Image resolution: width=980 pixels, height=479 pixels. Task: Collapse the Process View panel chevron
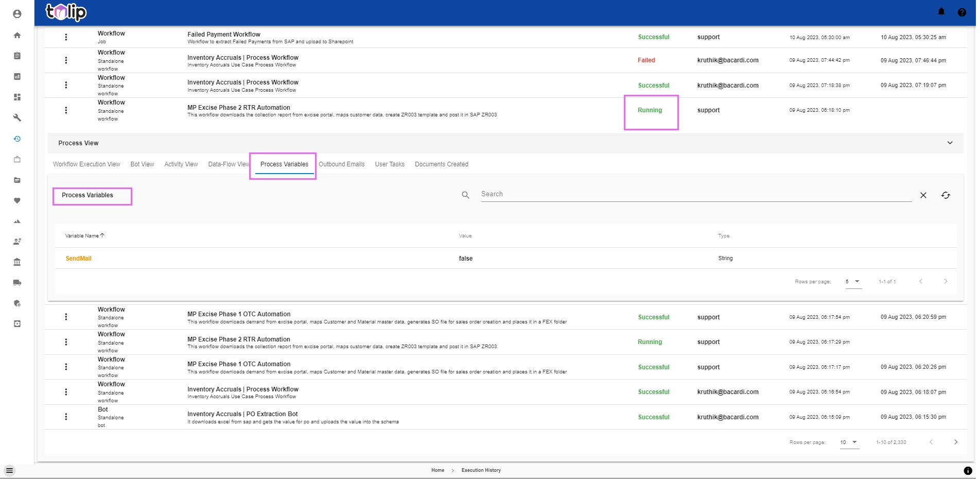click(x=950, y=143)
